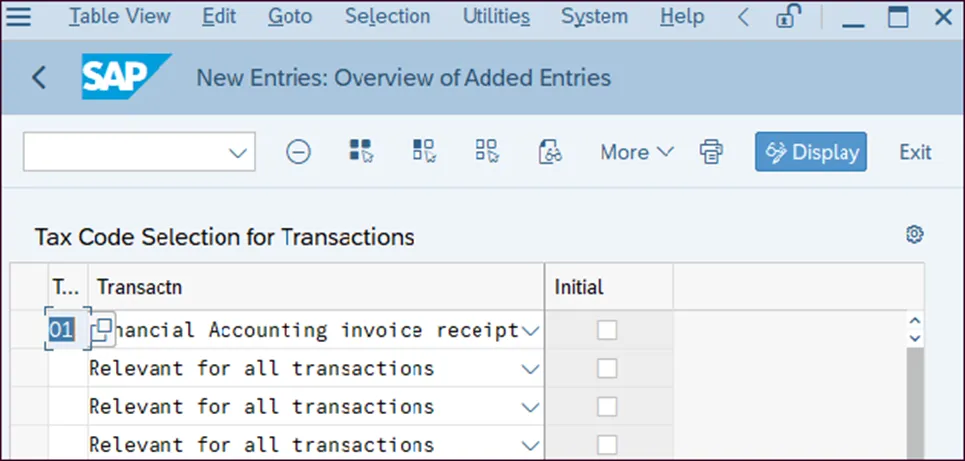Click the Exit button
This screenshot has width=965, height=461.
coord(915,152)
